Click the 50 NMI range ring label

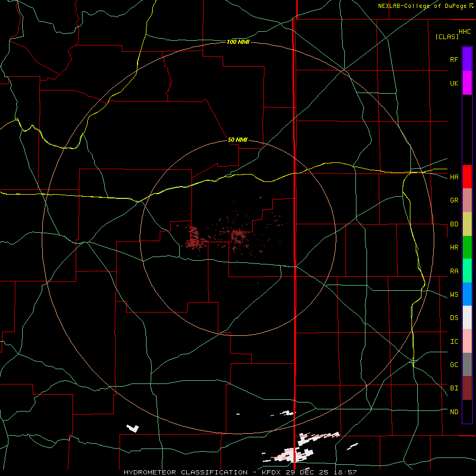click(x=237, y=140)
